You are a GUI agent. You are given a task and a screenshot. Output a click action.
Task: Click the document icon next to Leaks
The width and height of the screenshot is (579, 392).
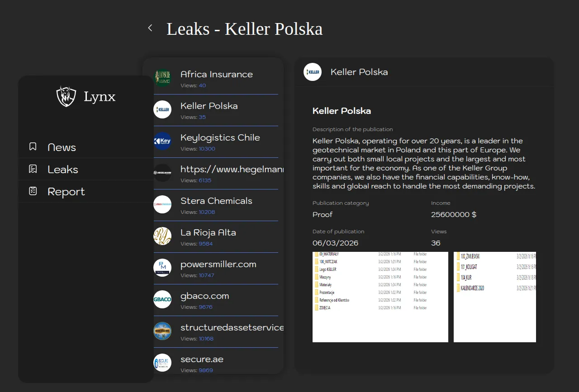(33, 169)
